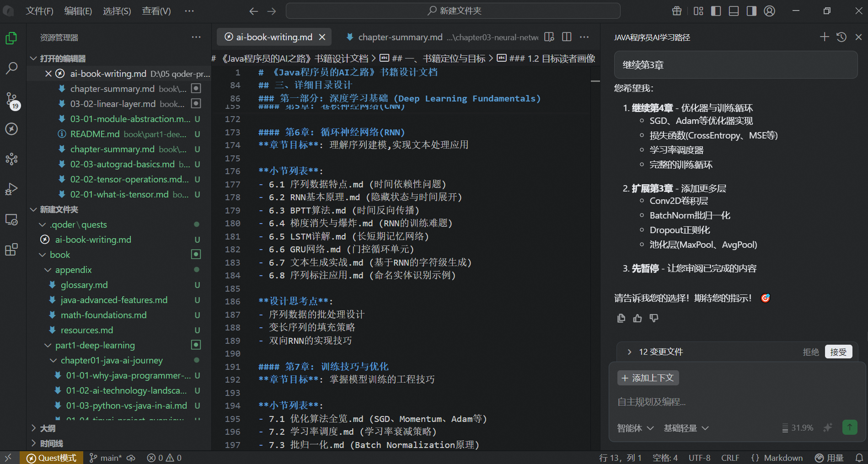
Task: Focus the chat input field
Action: pyautogui.click(x=736, y=402)
